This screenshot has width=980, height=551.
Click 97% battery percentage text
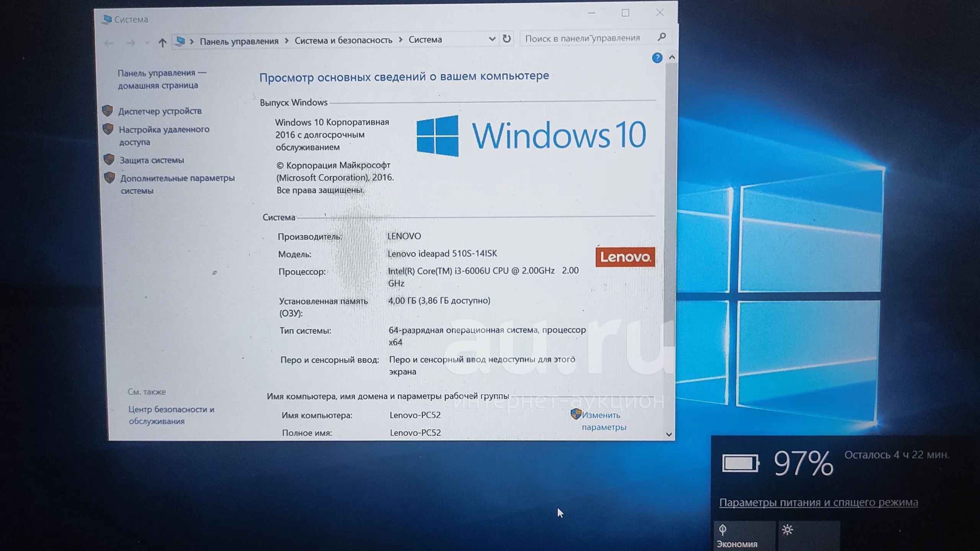pos(804,463)
